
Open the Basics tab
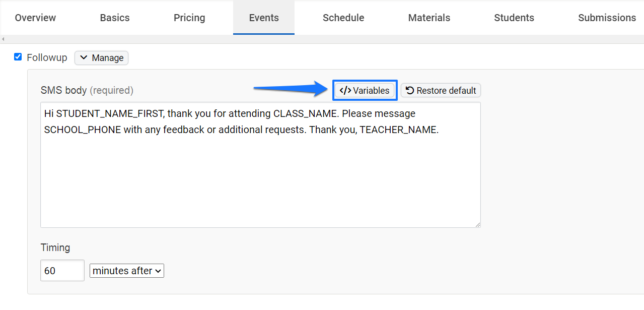pos(115,18)
